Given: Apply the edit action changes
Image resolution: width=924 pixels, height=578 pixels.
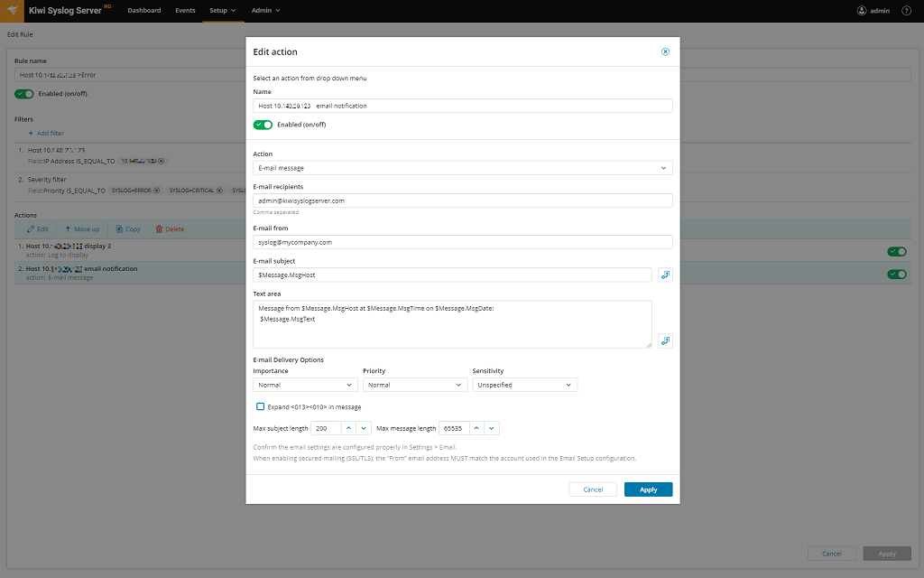Looking at the screenshot, I should pyautogui.click(x=648, y=489).
